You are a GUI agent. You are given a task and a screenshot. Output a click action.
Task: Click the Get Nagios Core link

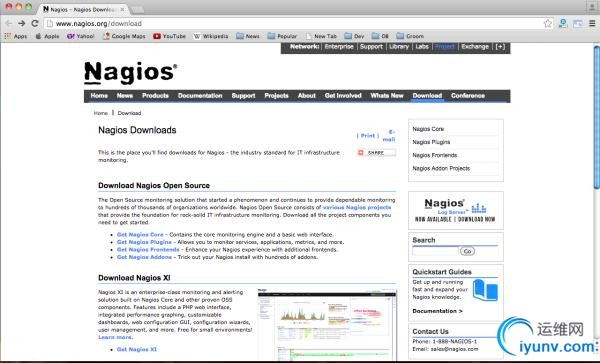tap(140, 234)
